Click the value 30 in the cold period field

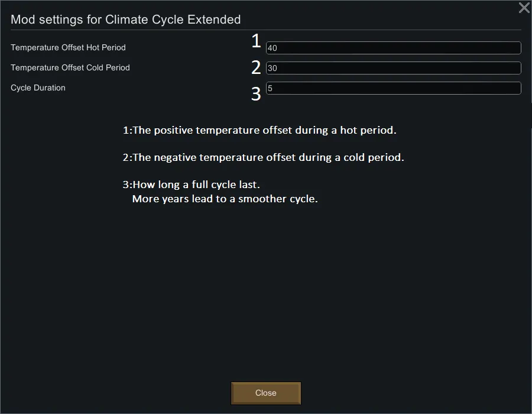[273, 69]
